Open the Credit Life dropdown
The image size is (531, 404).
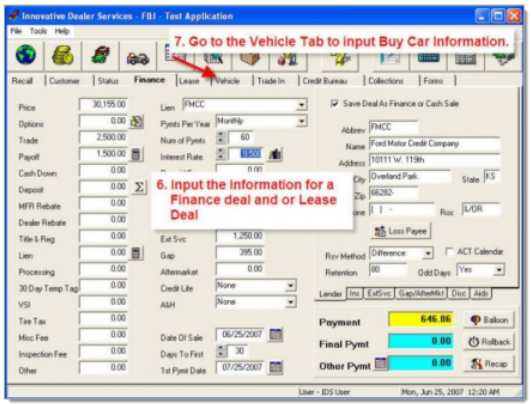pyautogui.click(x=290, y=285)
